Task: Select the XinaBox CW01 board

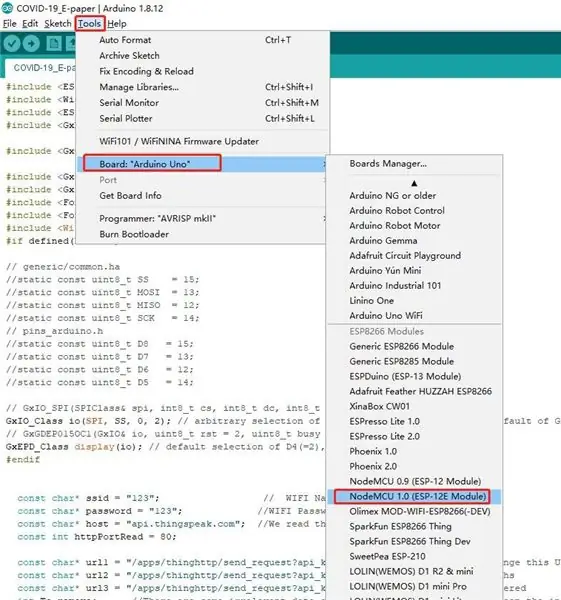Action: click(x=414, y=406)
